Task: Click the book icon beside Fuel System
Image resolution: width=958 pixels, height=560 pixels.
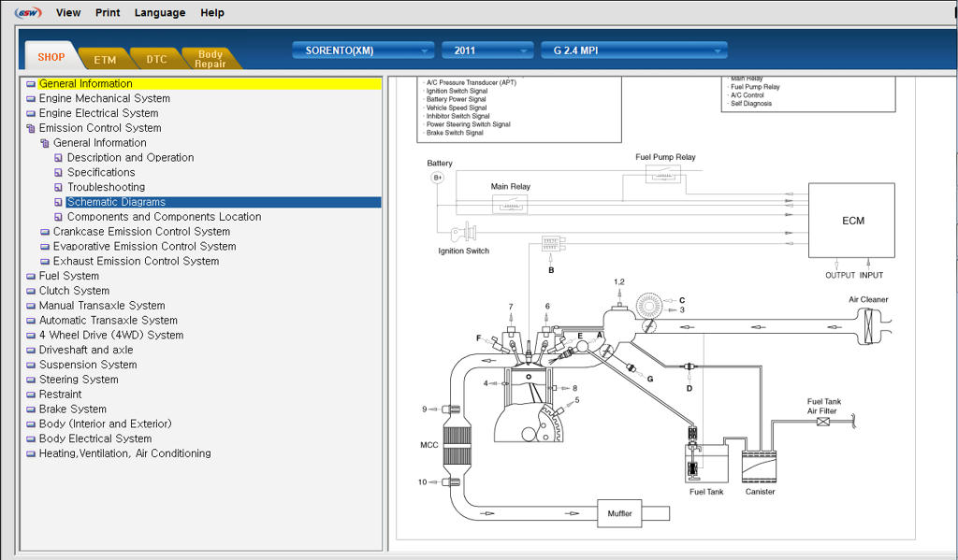Action: [31, 276]
